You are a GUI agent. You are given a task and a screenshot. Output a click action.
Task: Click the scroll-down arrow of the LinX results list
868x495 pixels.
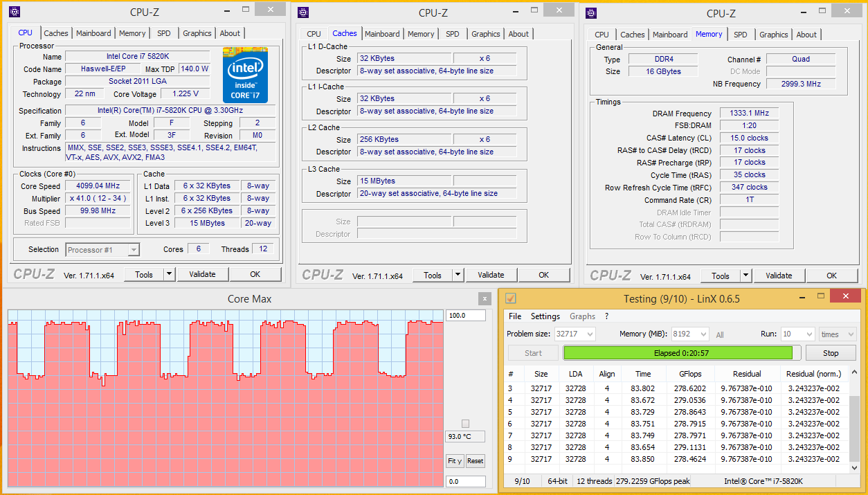coord(855,467)
